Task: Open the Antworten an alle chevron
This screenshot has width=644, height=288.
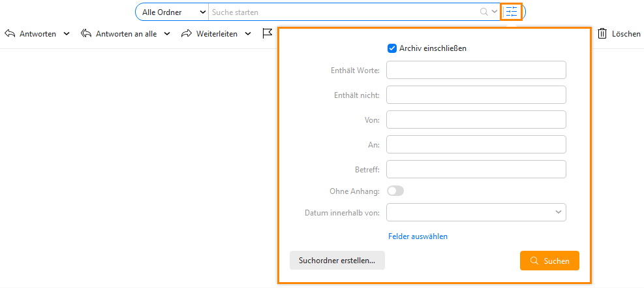Action: pyautogui.click(x=167, y=34)
